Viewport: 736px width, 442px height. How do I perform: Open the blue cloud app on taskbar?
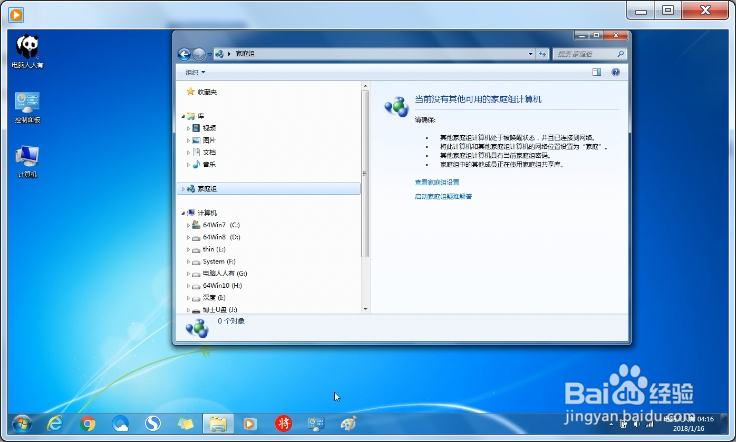click(x=121, y=424)
